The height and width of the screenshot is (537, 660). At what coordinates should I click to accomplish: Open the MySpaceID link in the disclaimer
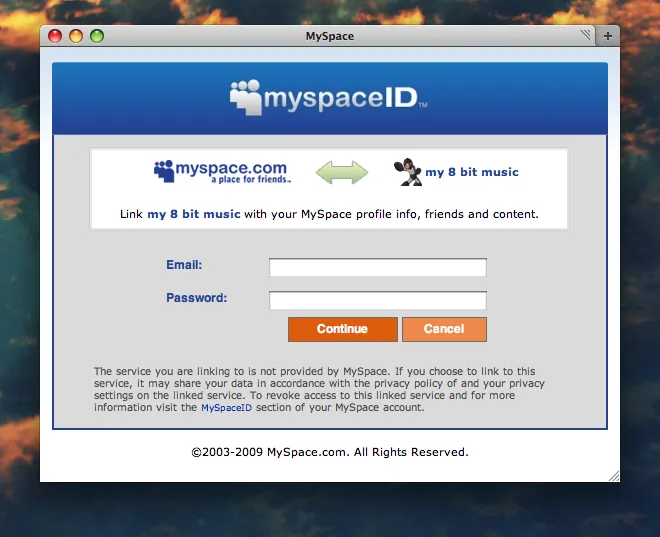226,408
